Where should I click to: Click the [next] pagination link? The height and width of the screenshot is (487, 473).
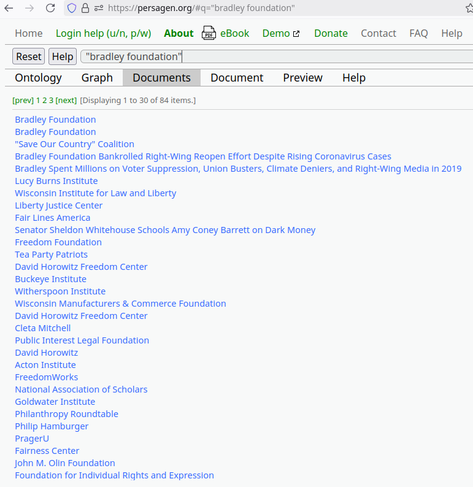[66, 100]
